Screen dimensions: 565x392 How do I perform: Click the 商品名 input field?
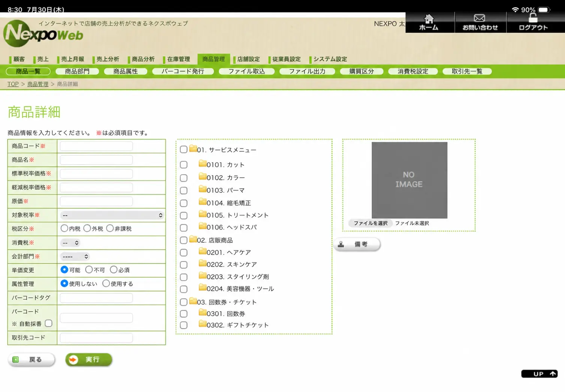coord(96,160)
